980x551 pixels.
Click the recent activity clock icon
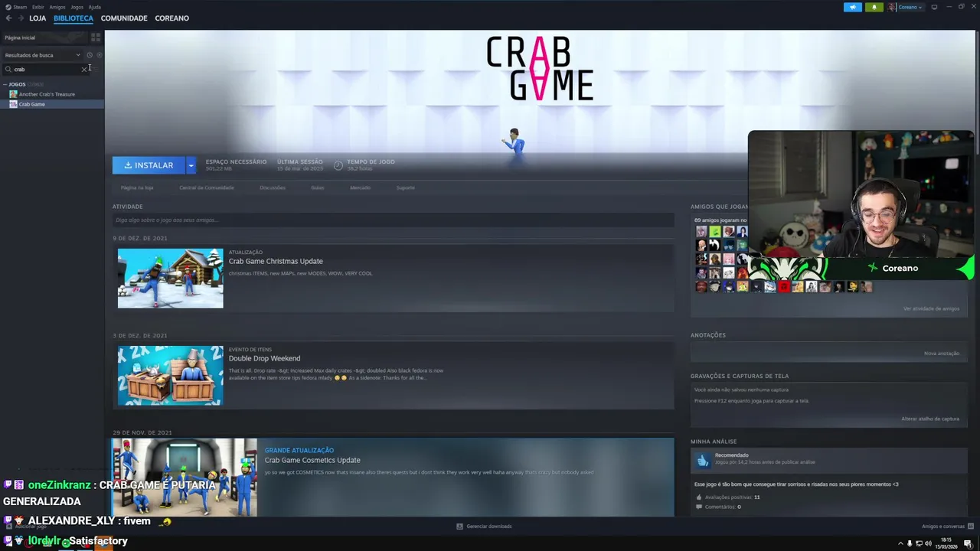coord(89,55)
